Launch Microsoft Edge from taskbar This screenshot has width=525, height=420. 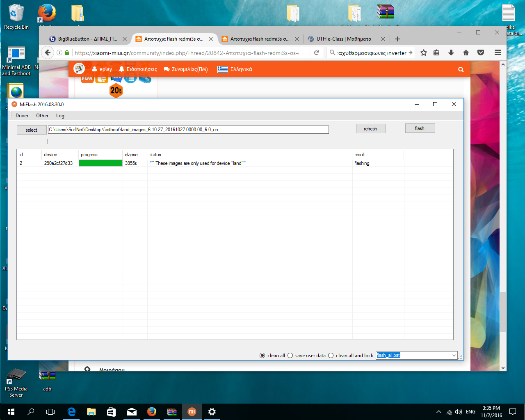pyautogui.click(x=71, y=412)
